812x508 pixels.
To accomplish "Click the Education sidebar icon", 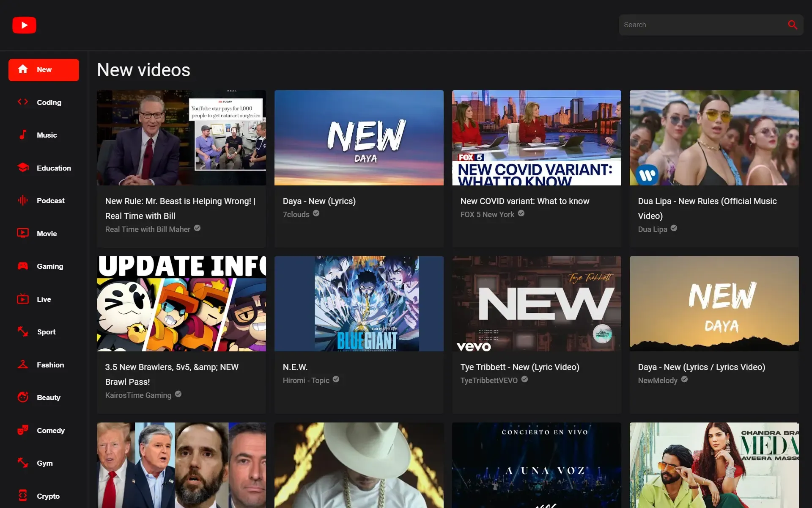I will [x=23, y=168].
